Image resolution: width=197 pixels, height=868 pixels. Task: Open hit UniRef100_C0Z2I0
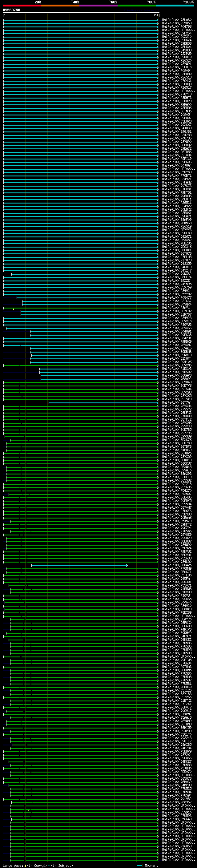coord(177,37)
